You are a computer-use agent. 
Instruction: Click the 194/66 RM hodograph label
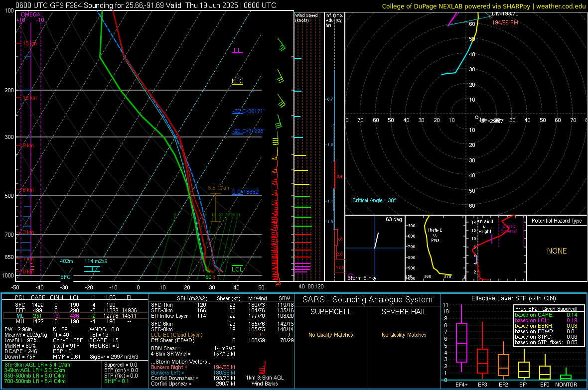click(x=505, y=22)
